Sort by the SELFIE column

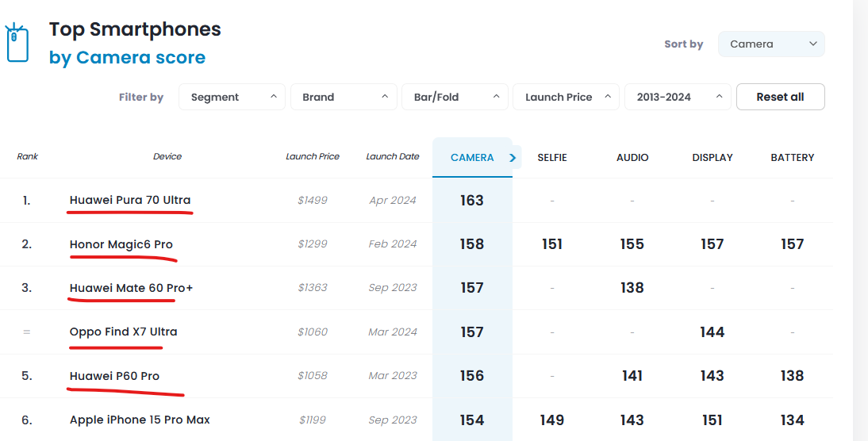tap(552, 158)
